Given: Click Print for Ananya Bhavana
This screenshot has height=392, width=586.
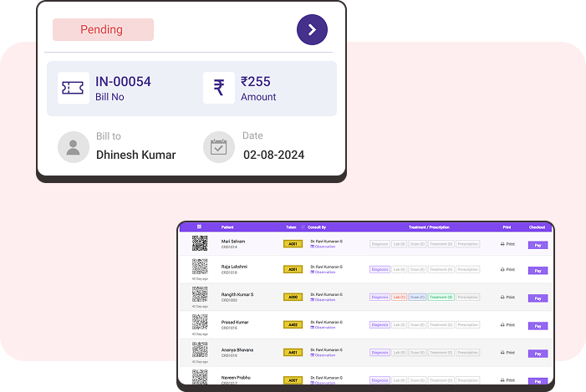Looking at the screenshot, I should [507, 353].
